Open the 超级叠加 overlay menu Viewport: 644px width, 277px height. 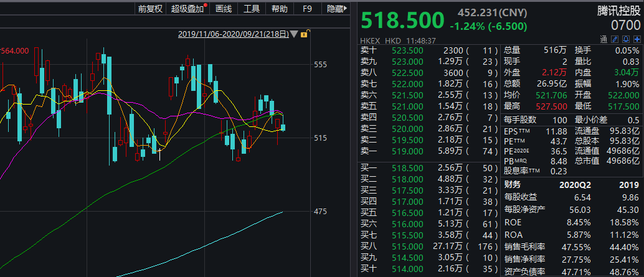click(187, 9)
